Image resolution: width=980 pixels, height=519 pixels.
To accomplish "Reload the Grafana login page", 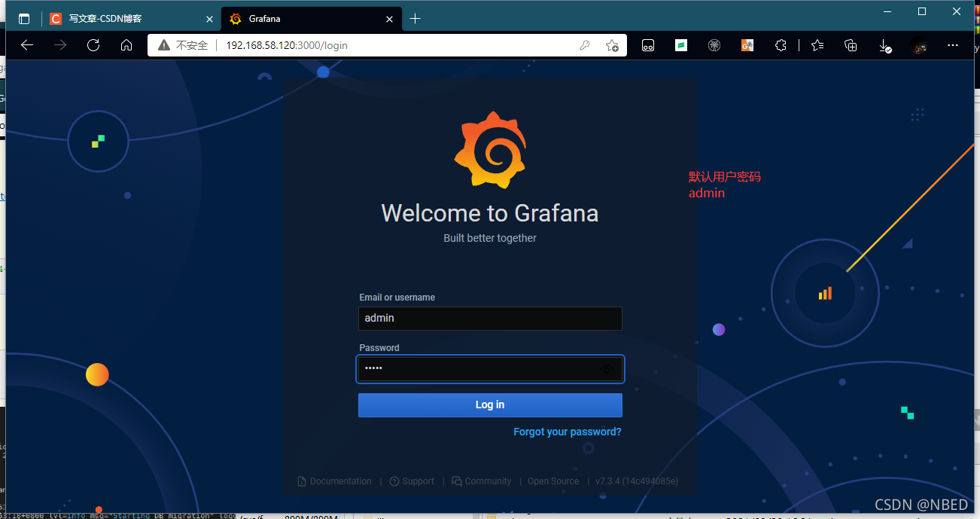I will [93, 45].
